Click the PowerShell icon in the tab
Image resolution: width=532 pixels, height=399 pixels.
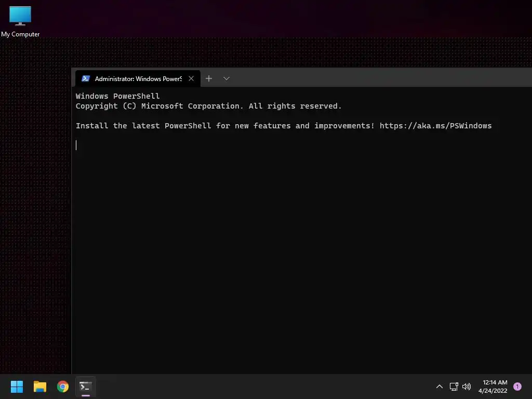tap(86, 79)
